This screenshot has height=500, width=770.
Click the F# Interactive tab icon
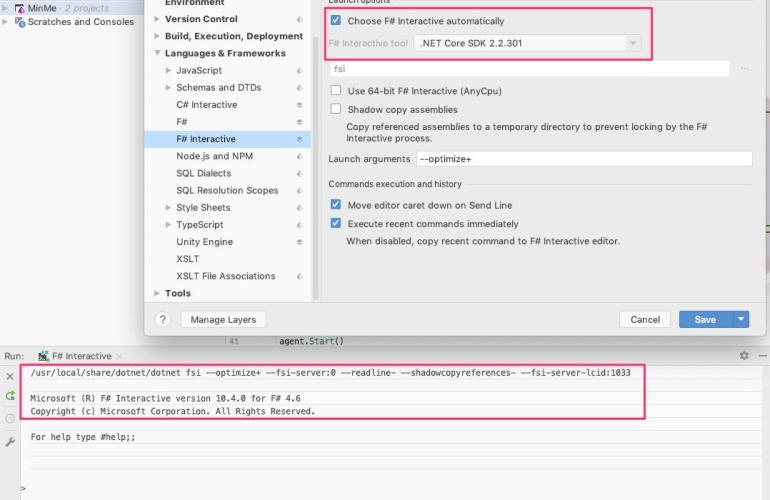[x=43, y=356]
